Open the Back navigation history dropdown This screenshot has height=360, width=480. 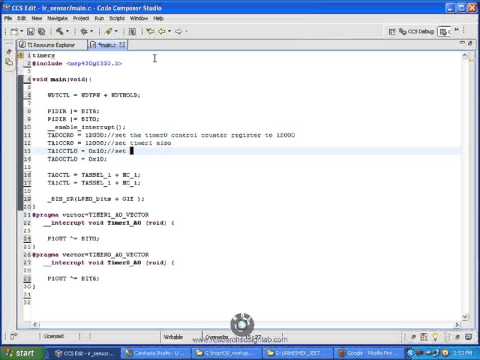click(169, 31)
